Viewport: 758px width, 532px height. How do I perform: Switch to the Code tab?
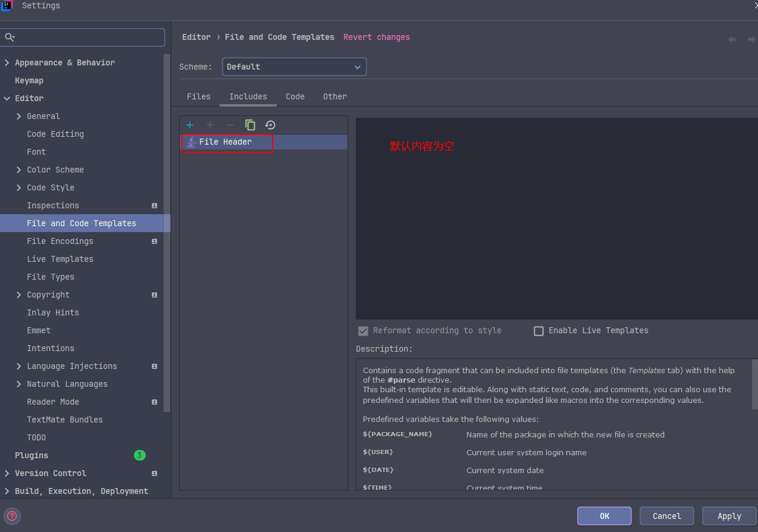295,96
